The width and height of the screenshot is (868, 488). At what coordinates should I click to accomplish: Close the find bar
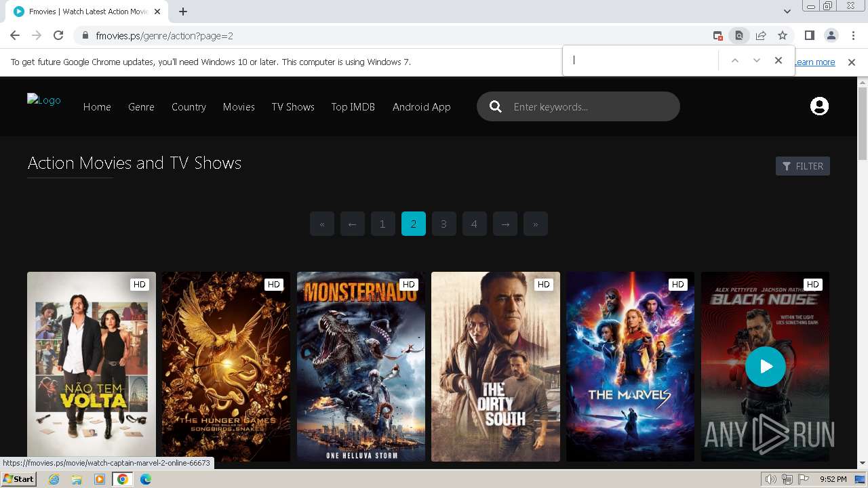[x=778, y=60]
